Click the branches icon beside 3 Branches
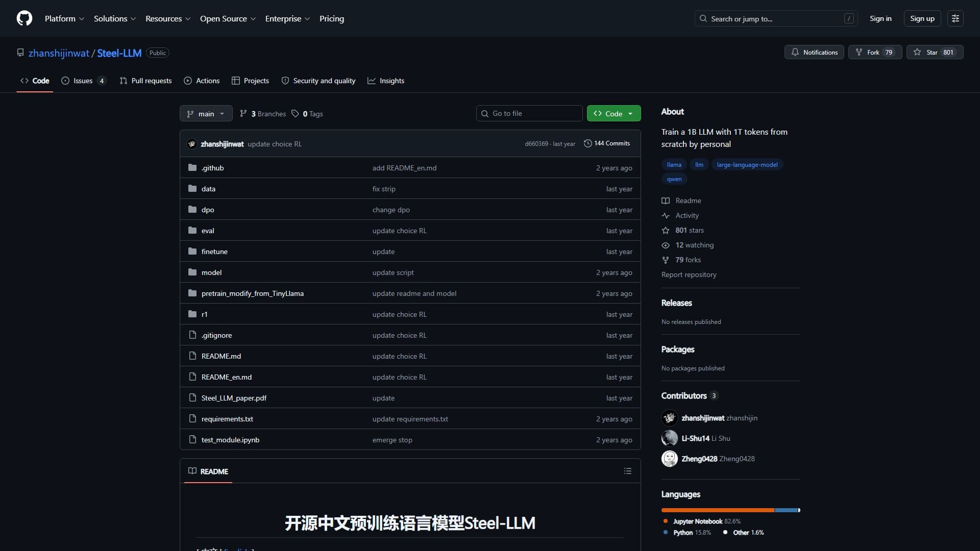This screenshot has height=551, width=980. click(x=243, y=114)
